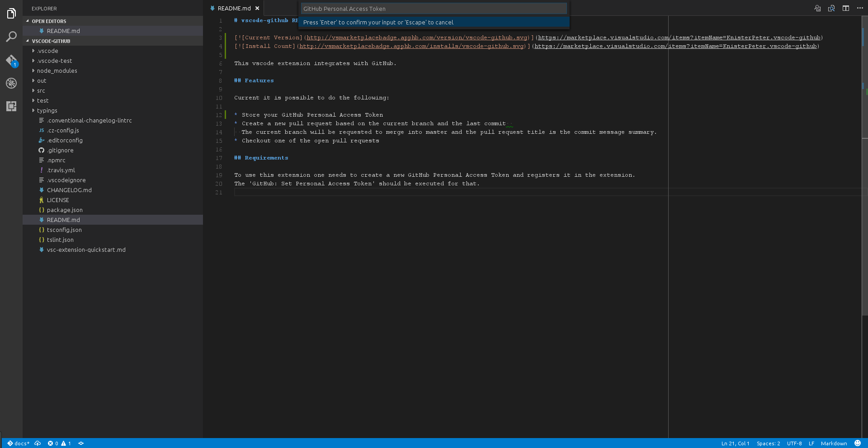Open the LICENSE file
Image resolution: width=868 pixels, height=448 pixels.
[x=113, y=200]
